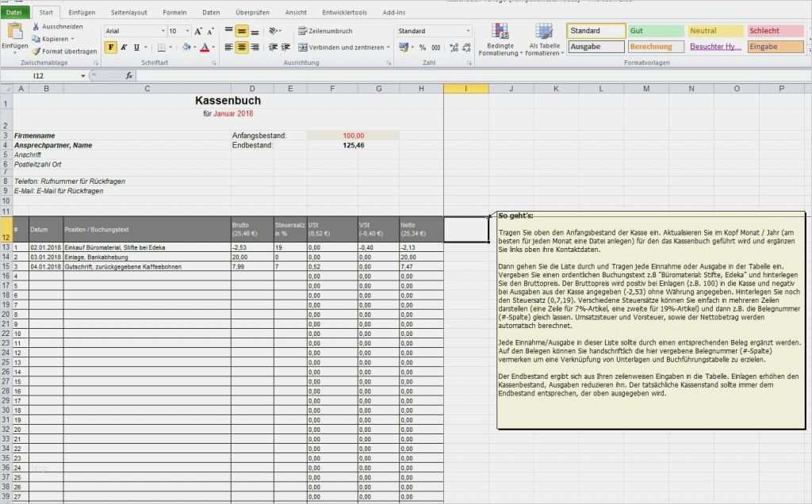Open the Standard number format dropdown
The height and width of the screenshot is (504, 812).
[466, 29]
